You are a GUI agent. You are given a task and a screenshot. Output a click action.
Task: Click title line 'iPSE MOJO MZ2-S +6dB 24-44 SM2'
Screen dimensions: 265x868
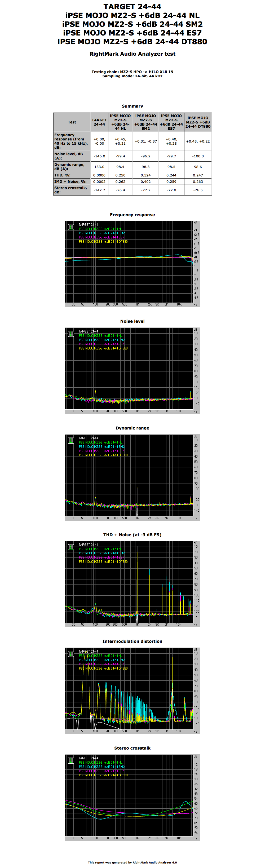132,24
